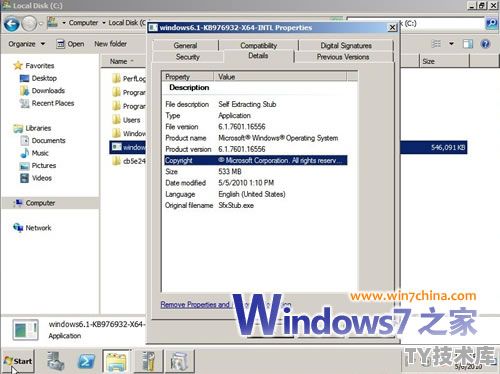Screen dimensions: 500x374
Task: Click the change view icon in Explorer toolbar
Action: 436,44
